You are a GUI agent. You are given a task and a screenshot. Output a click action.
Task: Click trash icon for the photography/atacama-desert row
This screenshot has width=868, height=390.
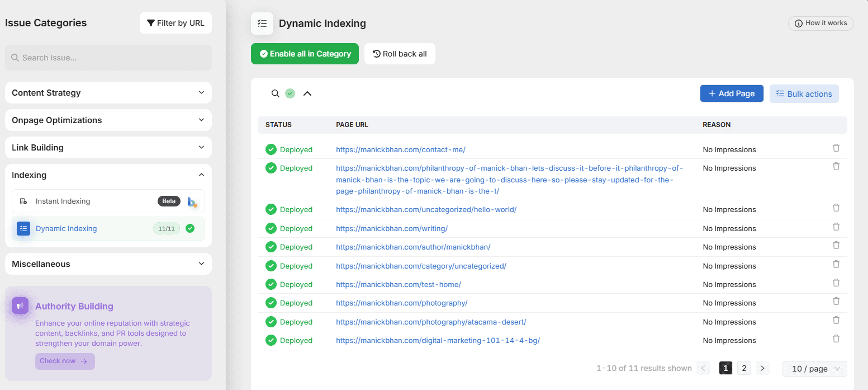point(836,320)
